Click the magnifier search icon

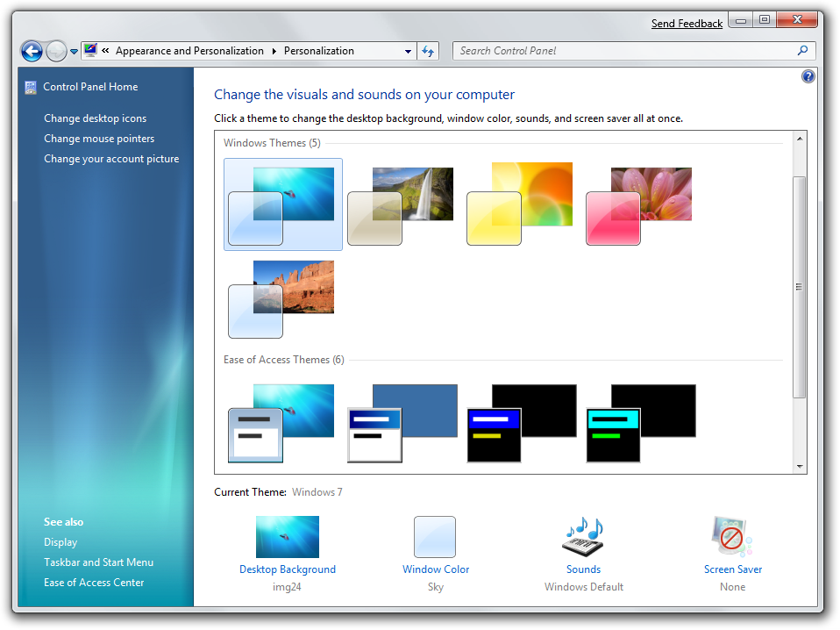coord(802,50)
